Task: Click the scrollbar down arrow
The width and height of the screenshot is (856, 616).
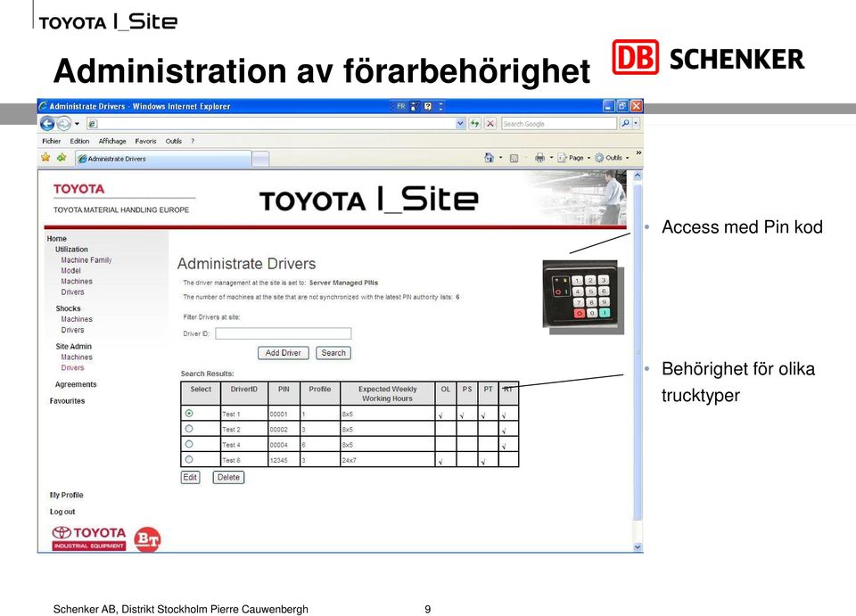Action: [638, 546]
